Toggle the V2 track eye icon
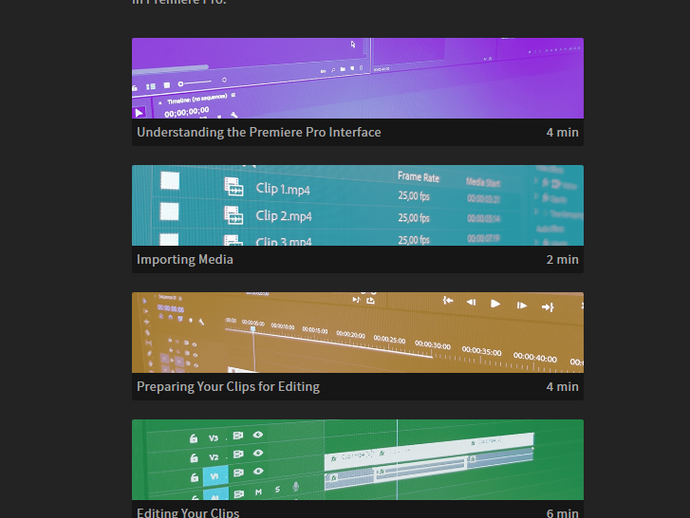 coord(258,454)
